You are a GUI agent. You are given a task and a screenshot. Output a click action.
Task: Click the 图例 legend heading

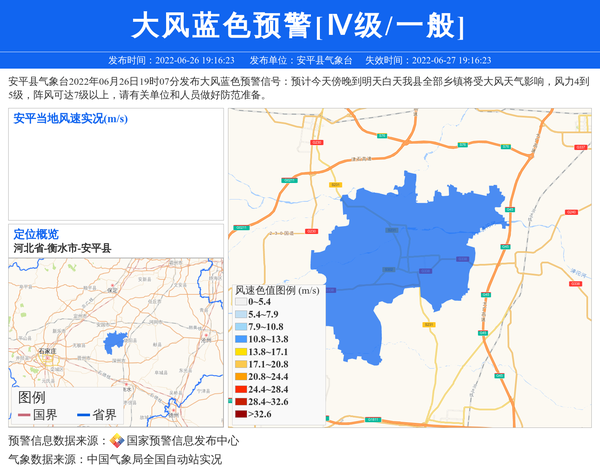(32, 398)
